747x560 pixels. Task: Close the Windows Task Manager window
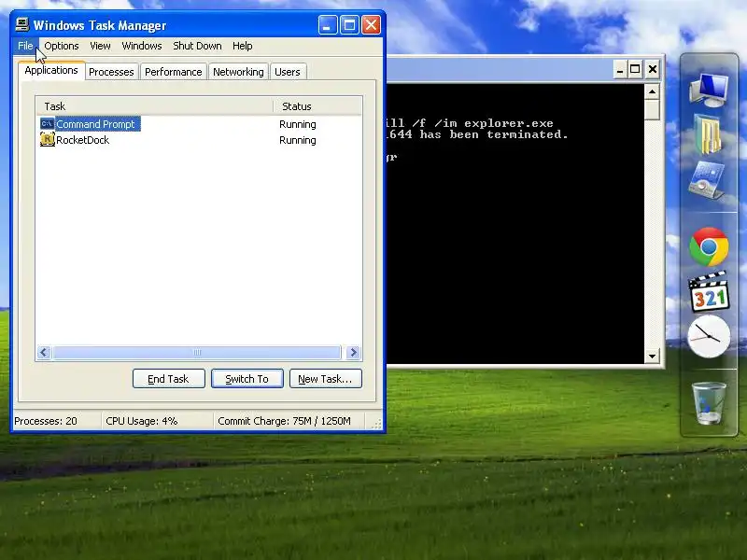pos(371,25)
